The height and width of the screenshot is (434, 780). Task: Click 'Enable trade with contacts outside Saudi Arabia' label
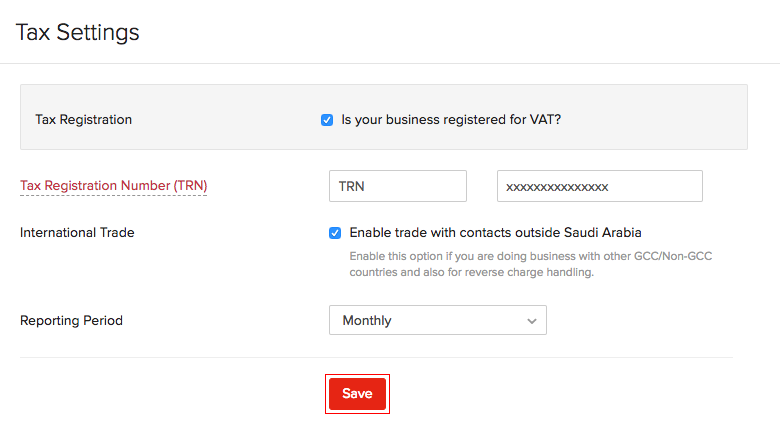(x=495, y=233)
